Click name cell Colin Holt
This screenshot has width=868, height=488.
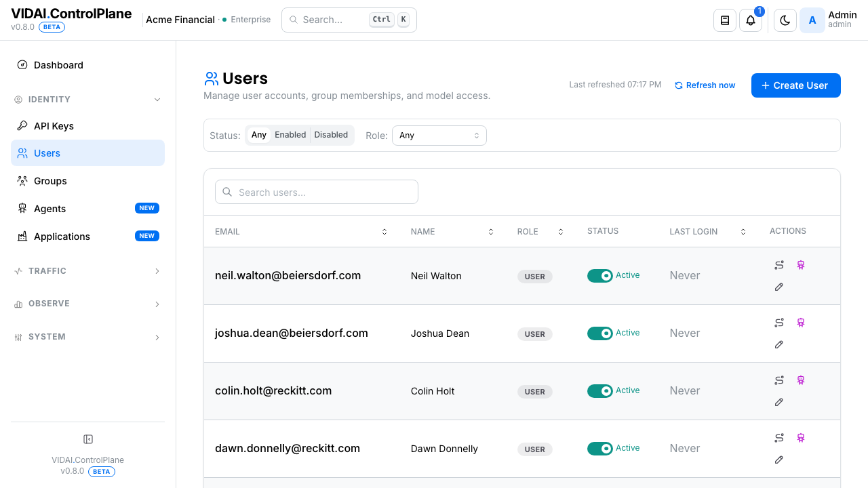[433, 391]
